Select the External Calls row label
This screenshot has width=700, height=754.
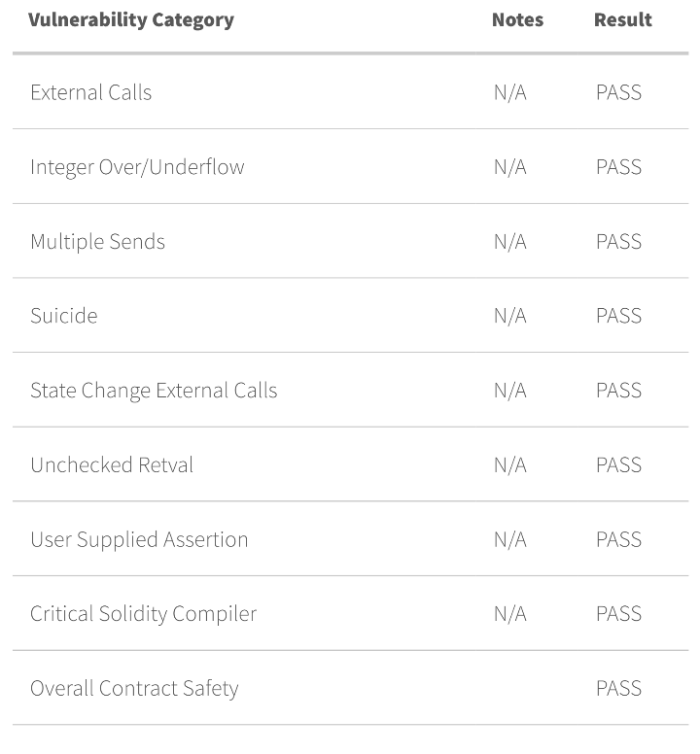(91, 92)
